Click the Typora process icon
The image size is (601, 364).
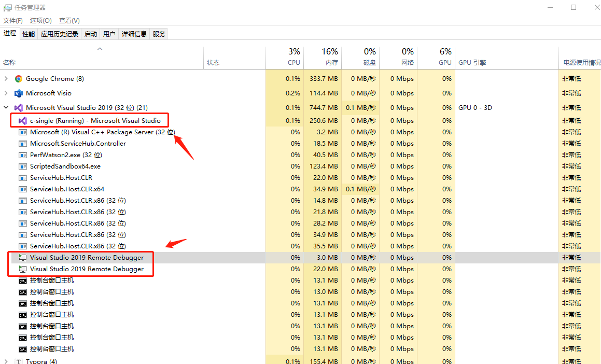point(19,361)
